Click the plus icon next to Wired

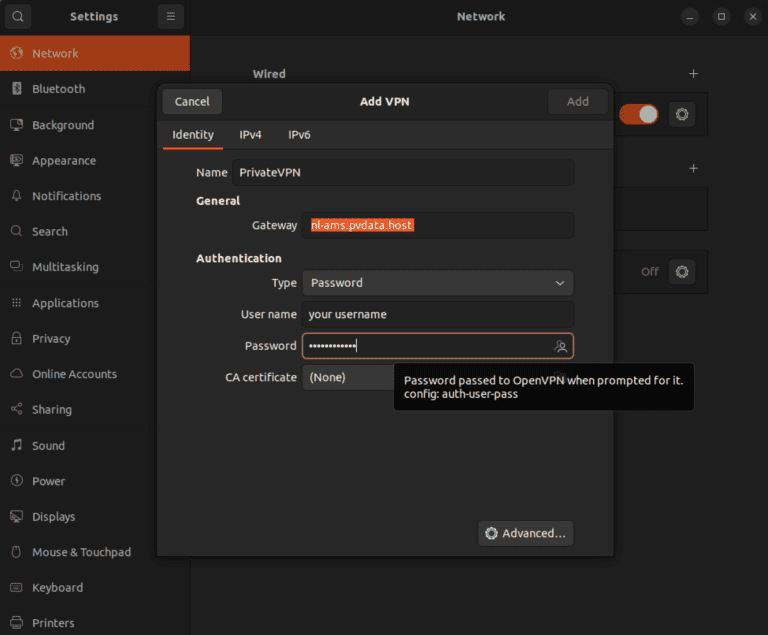coord(693,74)
